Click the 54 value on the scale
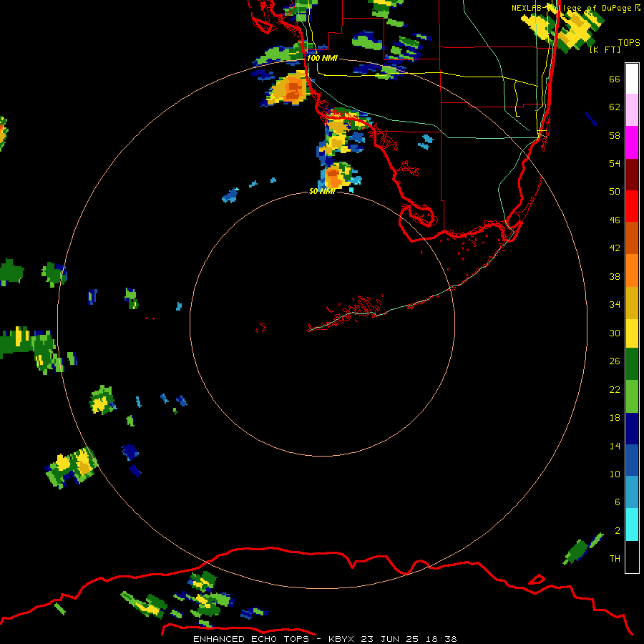The width and height of the screenshot is (644, 644). tap(615, 163)
